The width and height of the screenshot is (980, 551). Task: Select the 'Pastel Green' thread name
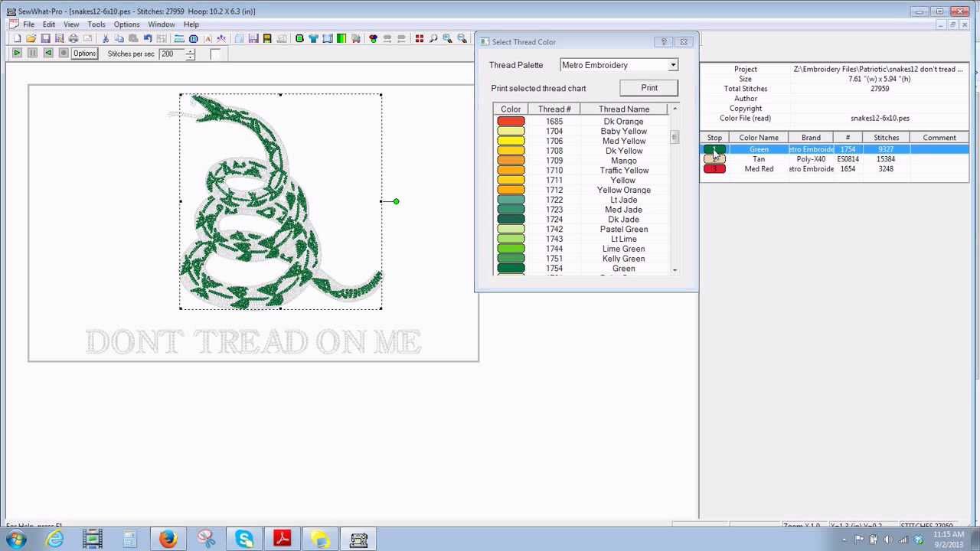(x=624, y=230)
